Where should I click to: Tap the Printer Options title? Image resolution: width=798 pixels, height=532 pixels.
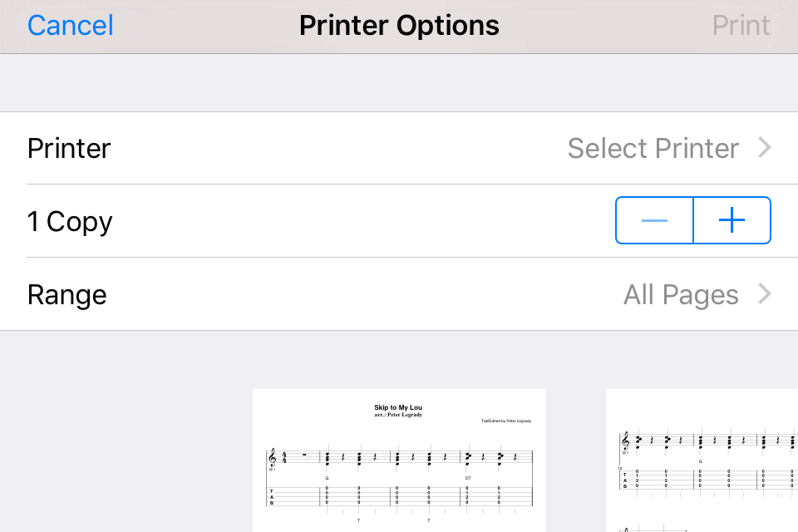(399, 26)
